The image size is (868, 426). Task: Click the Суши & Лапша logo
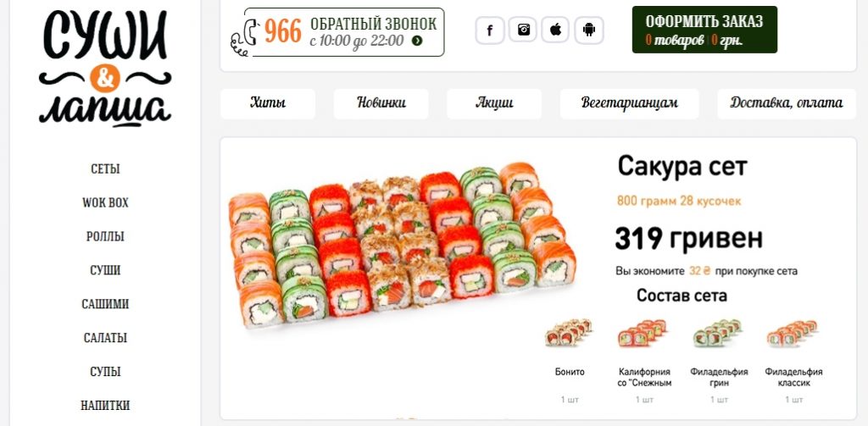[x=104, y=68]
